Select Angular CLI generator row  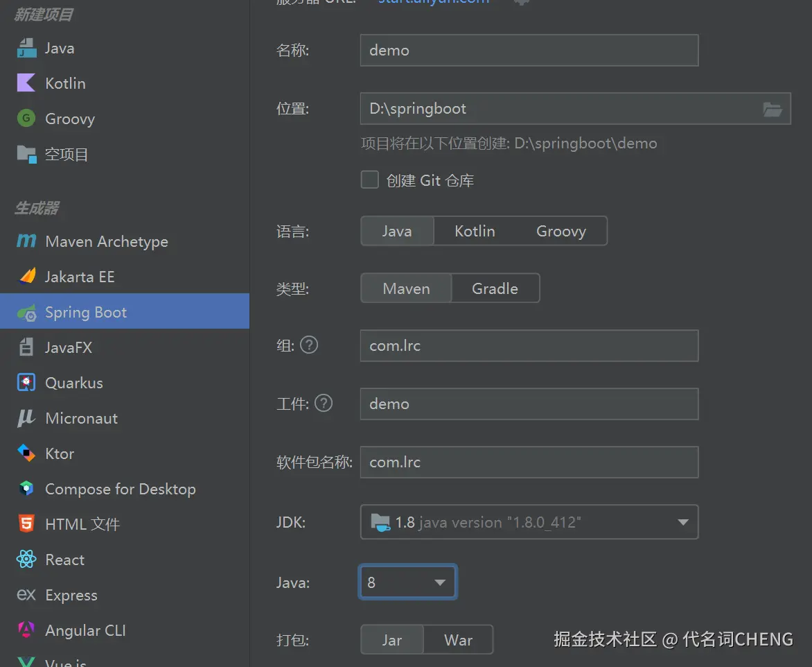pyautogui.click(x=124, y=630)
